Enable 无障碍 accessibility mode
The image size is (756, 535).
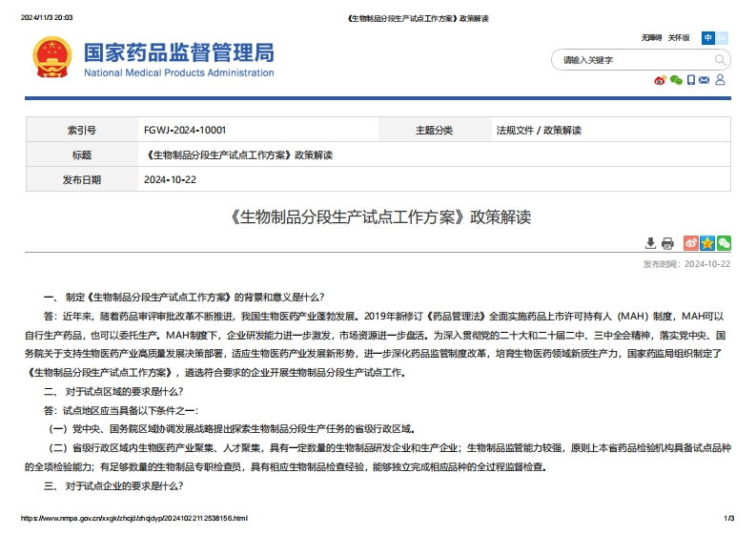(x=651, y=38)
